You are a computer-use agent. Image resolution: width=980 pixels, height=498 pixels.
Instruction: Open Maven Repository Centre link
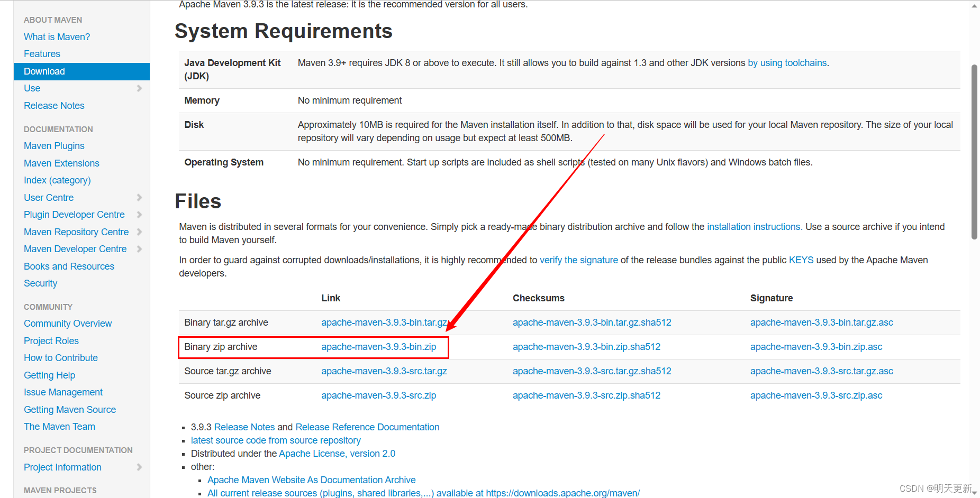point(76,232)
